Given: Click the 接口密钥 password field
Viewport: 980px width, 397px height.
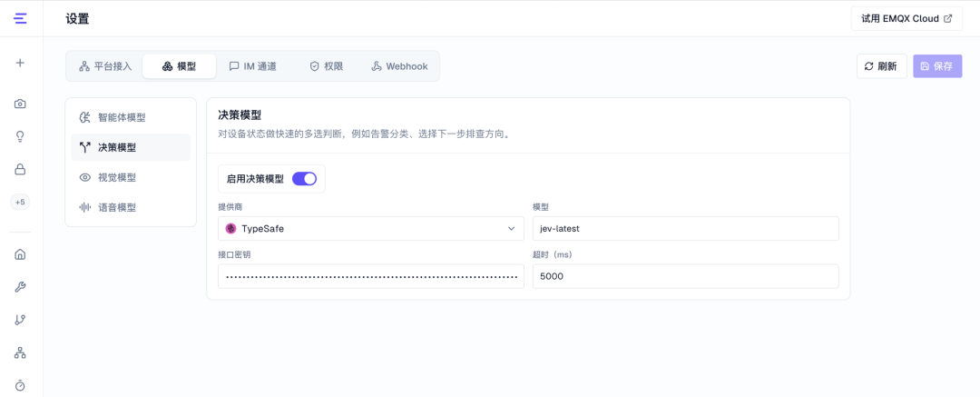Looking at the screenshot, I should coord(371,276).
